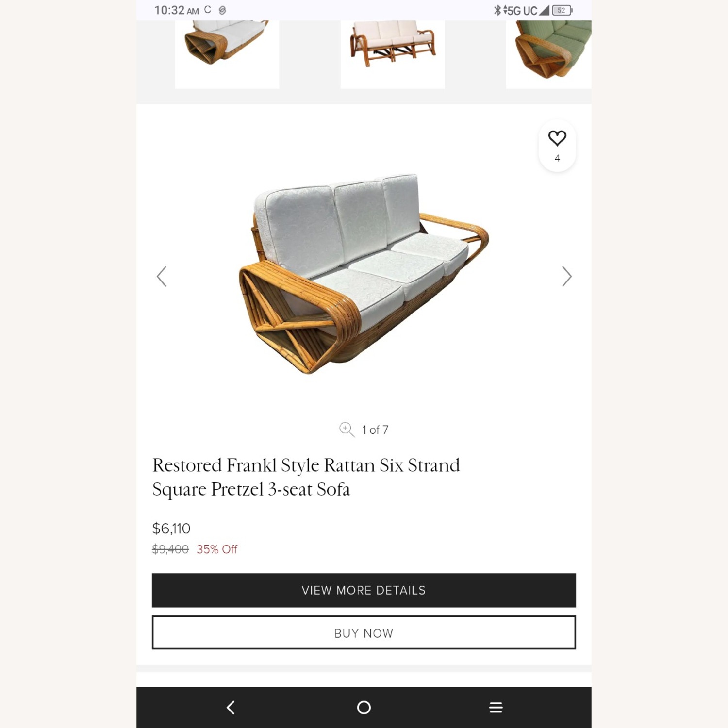
Task: Open the Android recent apps menu
Action: tap(496, 707)
